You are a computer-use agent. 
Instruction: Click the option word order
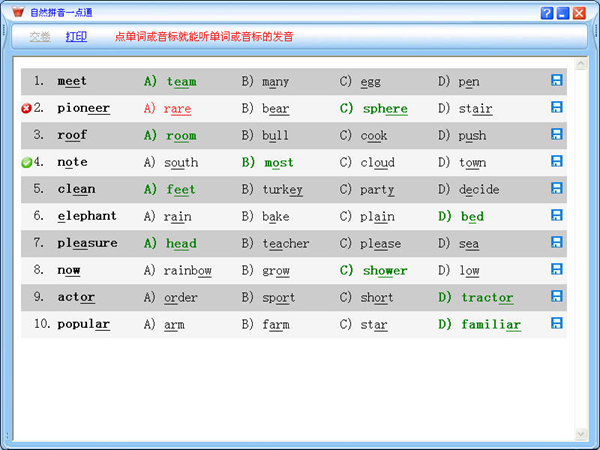[181, 297]
